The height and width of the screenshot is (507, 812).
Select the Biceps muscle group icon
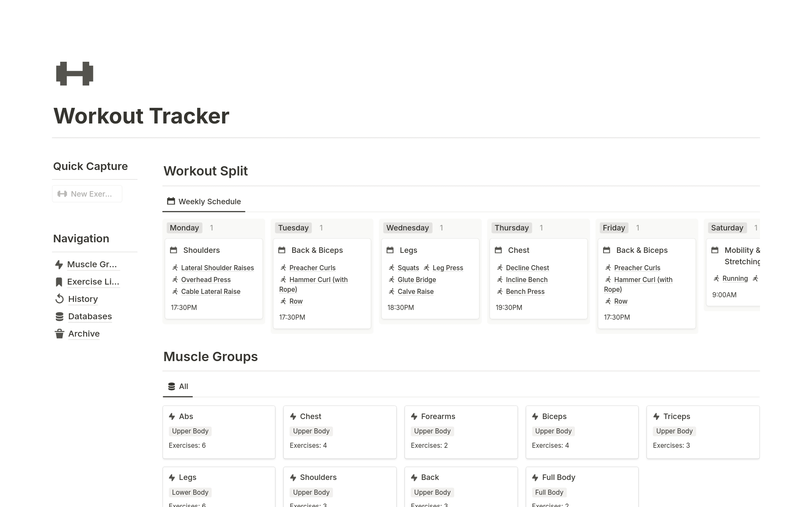535,416
